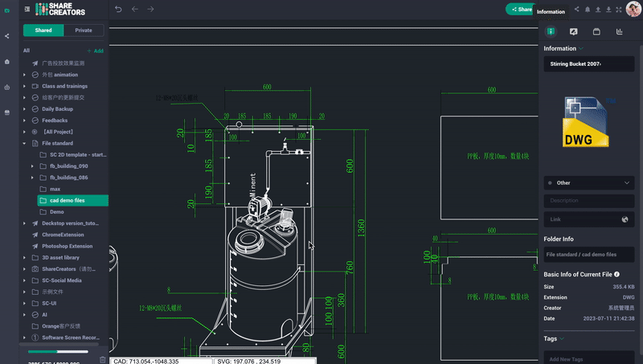Open the comments/annotation panel icon

(574, 31)
